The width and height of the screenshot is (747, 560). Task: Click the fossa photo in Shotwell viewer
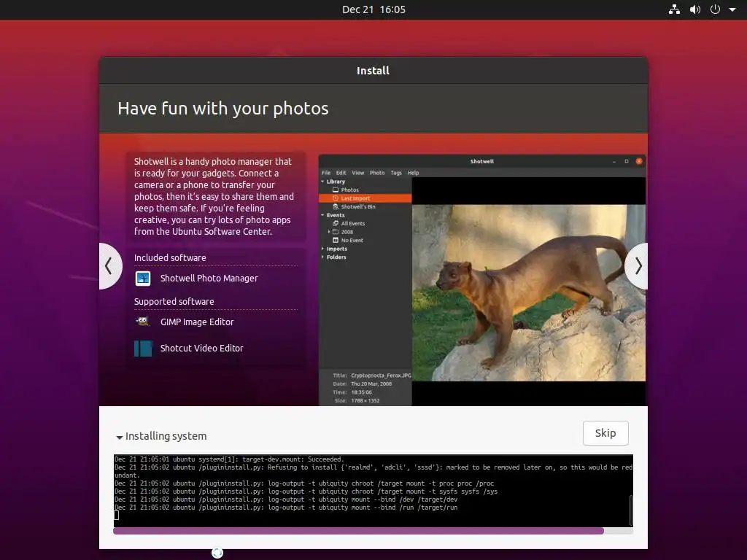coord(529,293)
